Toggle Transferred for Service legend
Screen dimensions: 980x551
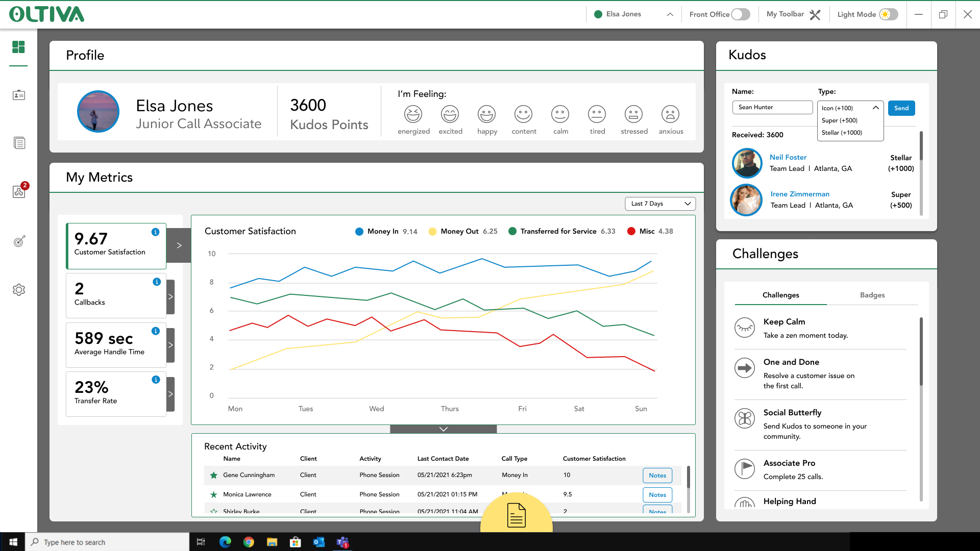[x=562, y=232]
